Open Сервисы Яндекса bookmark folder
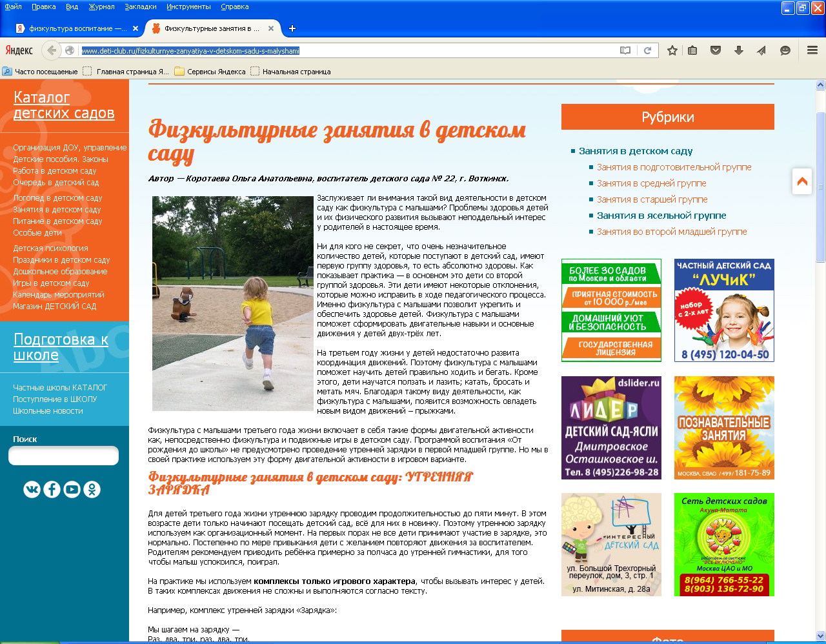Image resolution: width=826 pixels, height=644 pixels. coord(210,72)
